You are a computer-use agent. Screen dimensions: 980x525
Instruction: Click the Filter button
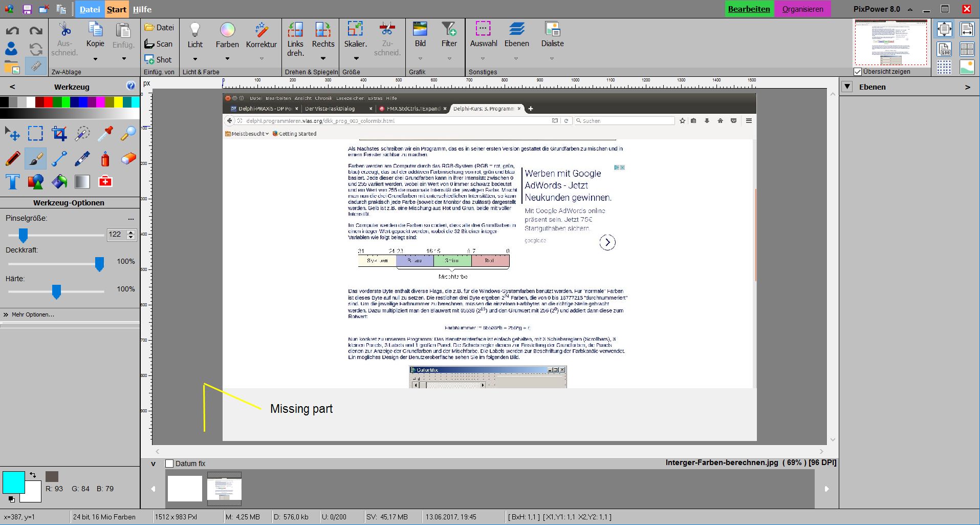click(449, 35)
